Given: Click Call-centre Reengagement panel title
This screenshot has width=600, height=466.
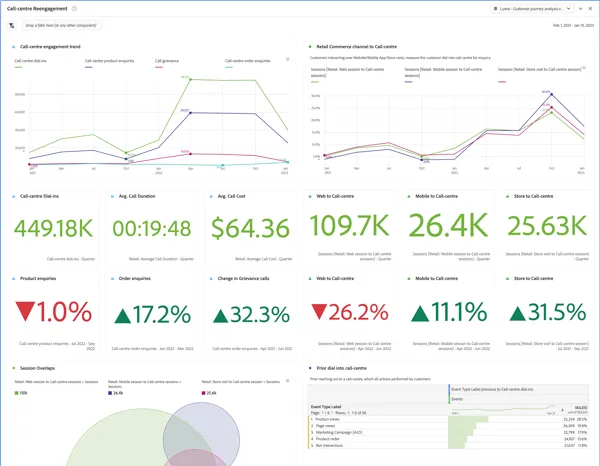Looking at the screenshot, I should (x=37, y=8).
